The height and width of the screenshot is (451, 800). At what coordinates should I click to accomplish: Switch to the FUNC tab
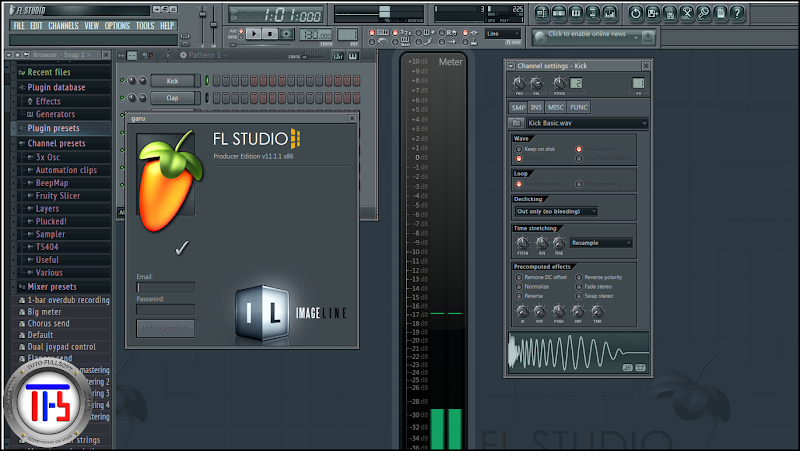pos(579,107)
